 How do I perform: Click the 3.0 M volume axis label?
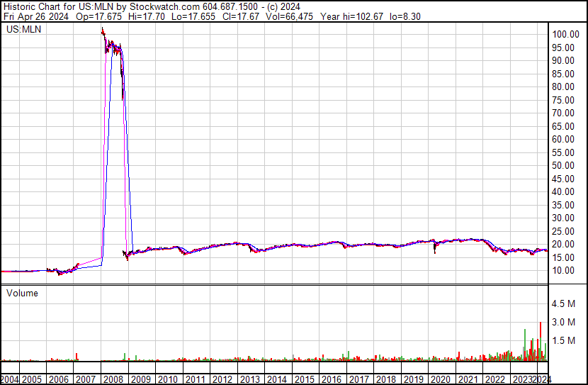563,322
